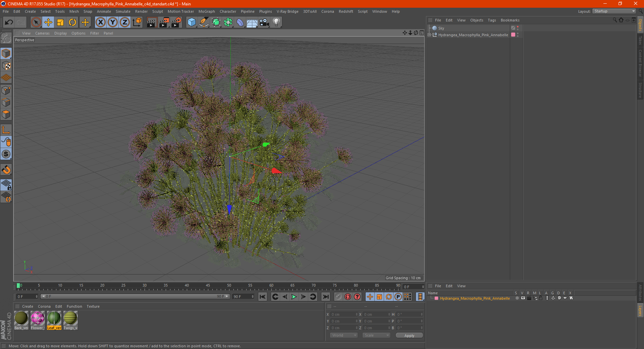The image size is (644, 349).
Task: Click the Undo arrow icon
Action: click(9, 22)
